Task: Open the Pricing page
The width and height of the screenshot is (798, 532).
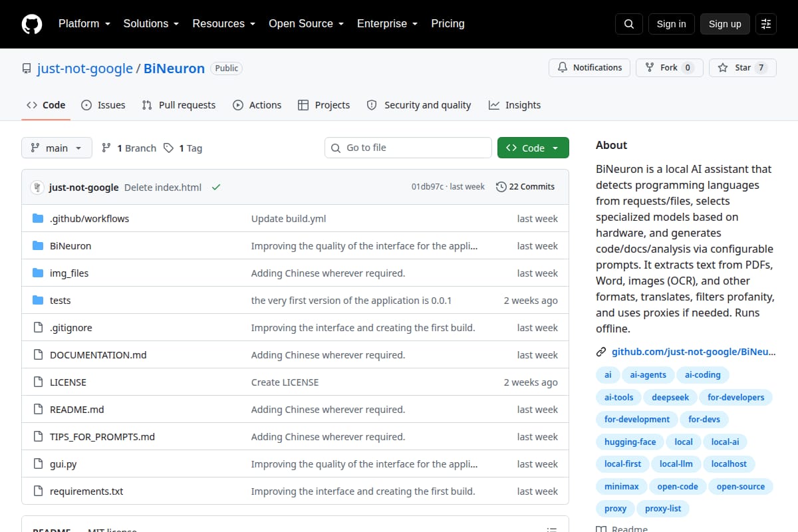Action: tap(448, 24)
